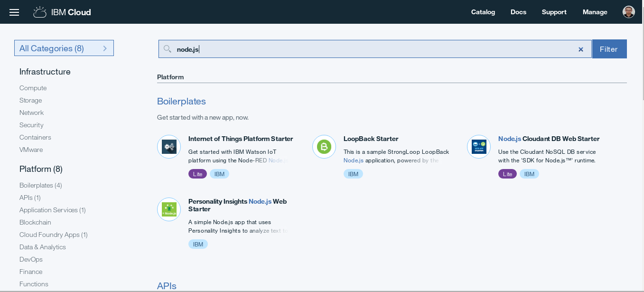Select Cloud Foundry Apps (1) category
Viewport: 644px width, 292px height.
[x=53, y=235]
